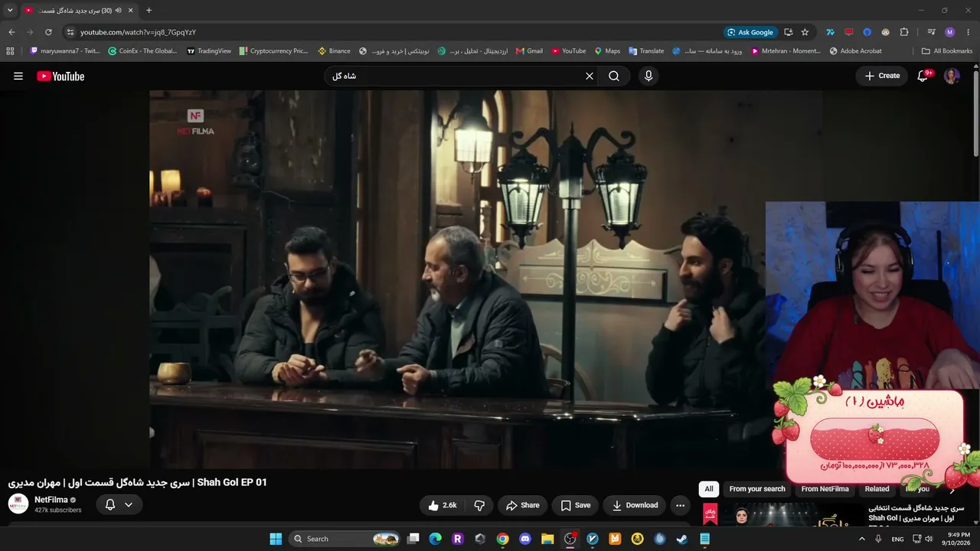Open the Create menu button

[882, 76]
